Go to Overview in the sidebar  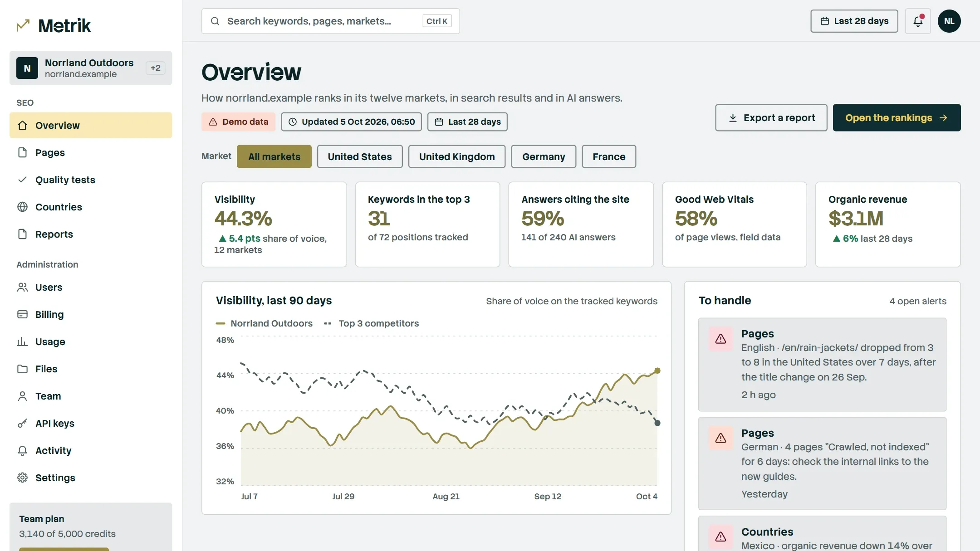91,125
